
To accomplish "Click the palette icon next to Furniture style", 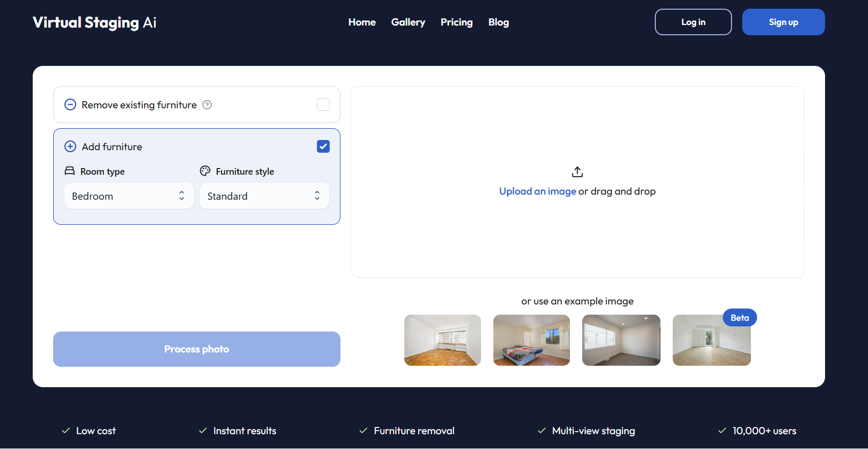I will coord(205,171).
